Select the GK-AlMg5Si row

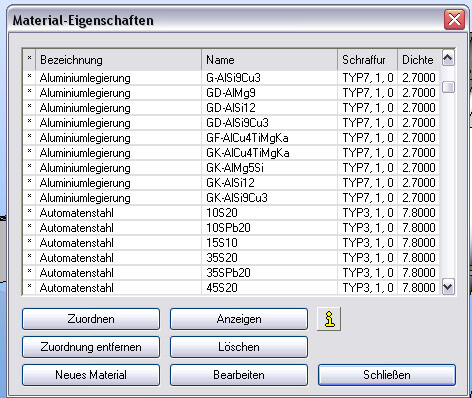point(231,168)
